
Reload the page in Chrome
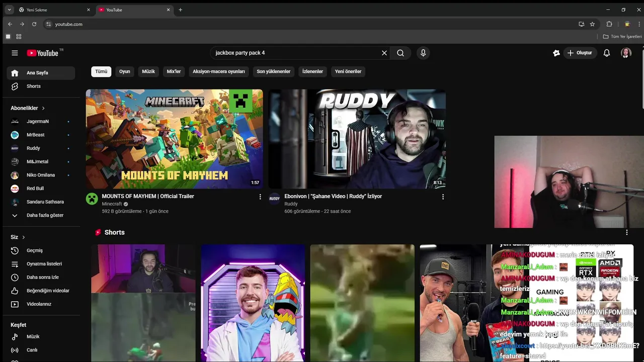point(34,24)
